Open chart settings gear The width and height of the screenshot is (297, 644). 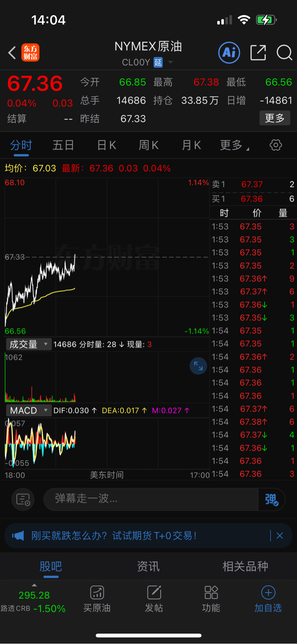coord(276,145)
